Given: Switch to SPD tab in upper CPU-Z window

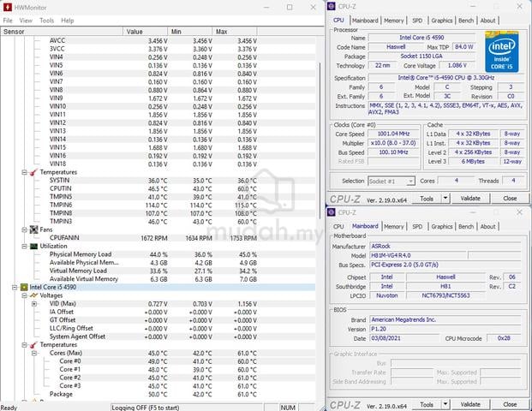Looking at the screenshot, I should click(x=417, y=21).
